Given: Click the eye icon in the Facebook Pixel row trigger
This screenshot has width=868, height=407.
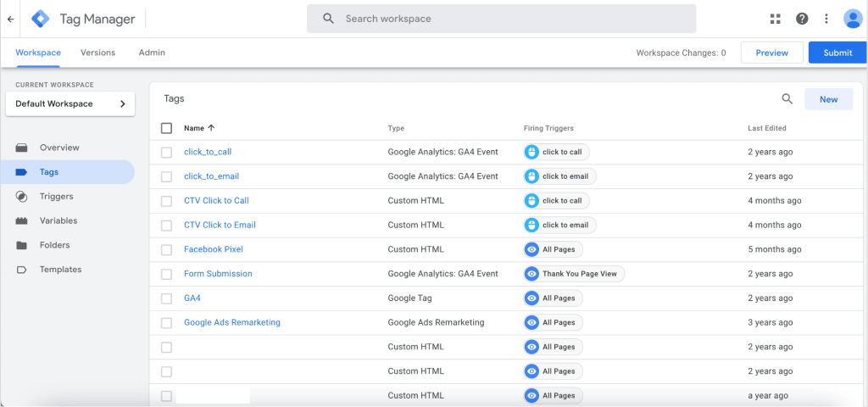Looking at the screenshot, I should click(531, 249).
